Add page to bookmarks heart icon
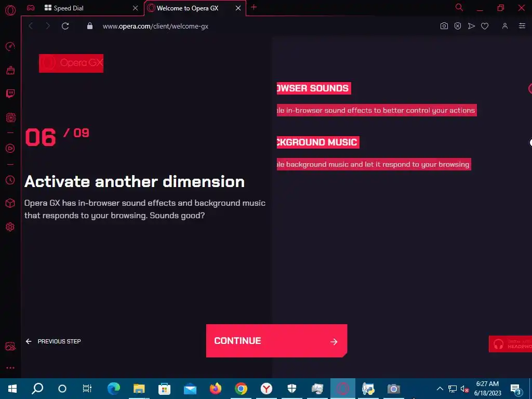 click(485, 26)
